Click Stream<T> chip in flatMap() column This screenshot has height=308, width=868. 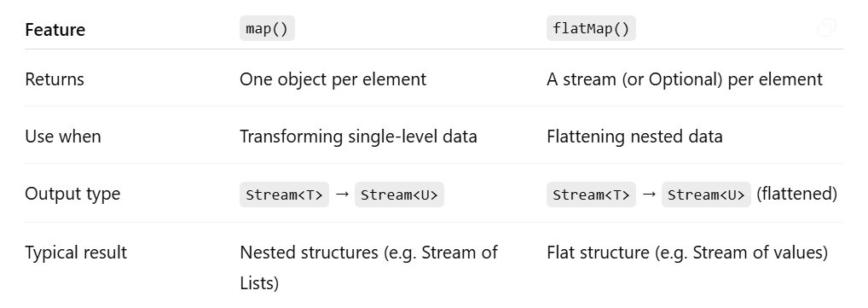coord(591,195)
